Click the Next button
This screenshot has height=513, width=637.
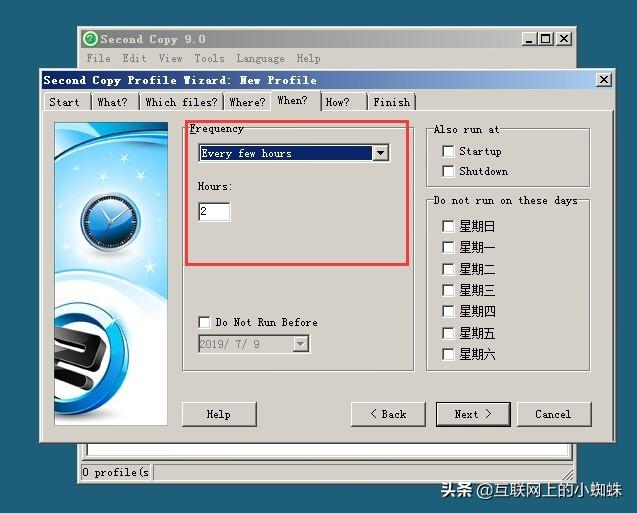tap(473, 414)
